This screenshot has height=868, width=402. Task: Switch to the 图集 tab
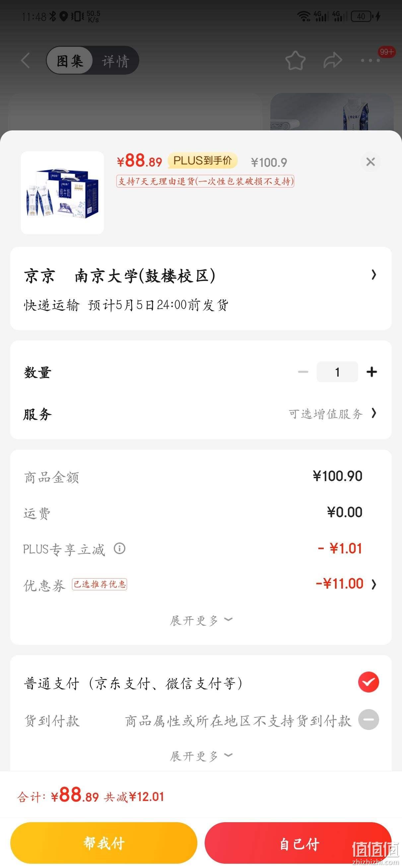[69, 61]
